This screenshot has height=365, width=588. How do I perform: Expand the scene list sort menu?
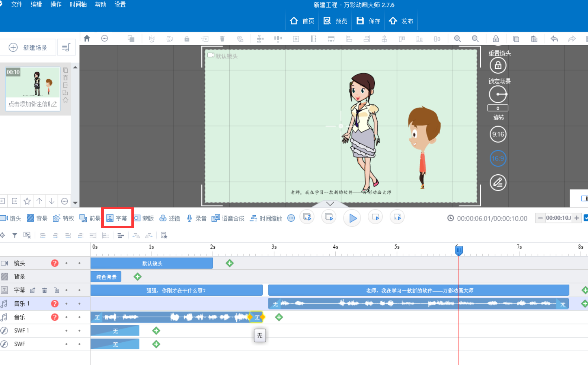pyautogui.click(x=66, y=47)
